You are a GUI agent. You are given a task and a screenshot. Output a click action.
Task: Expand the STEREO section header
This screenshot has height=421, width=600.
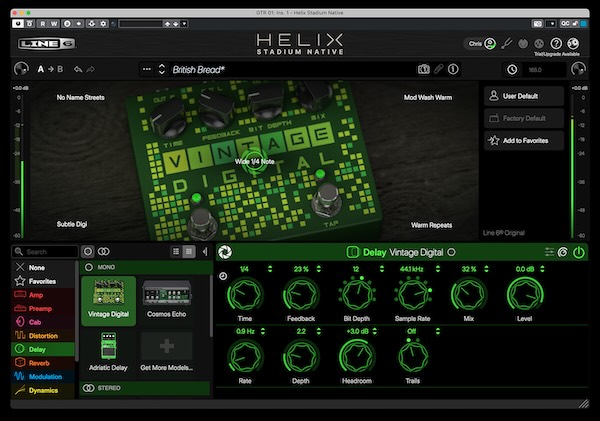146,388
